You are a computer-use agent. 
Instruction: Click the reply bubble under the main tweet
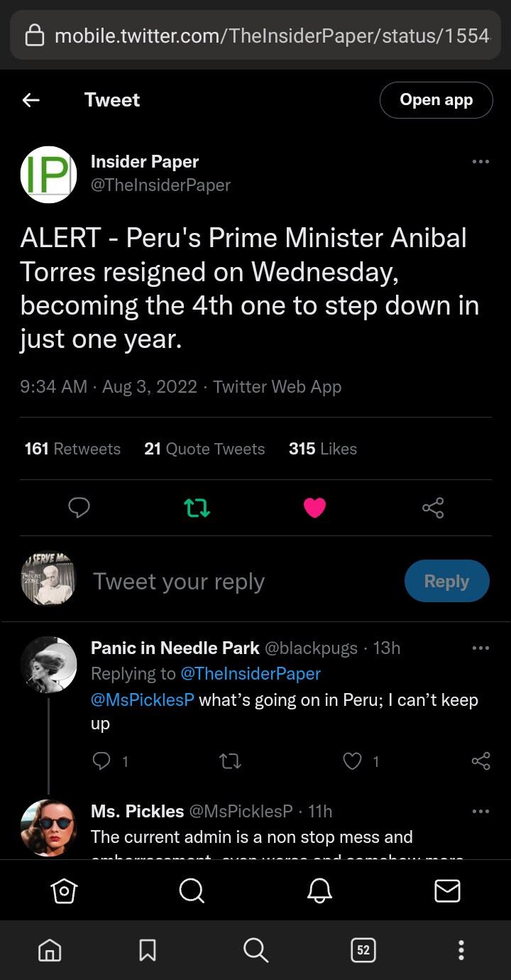click(79, 507)
